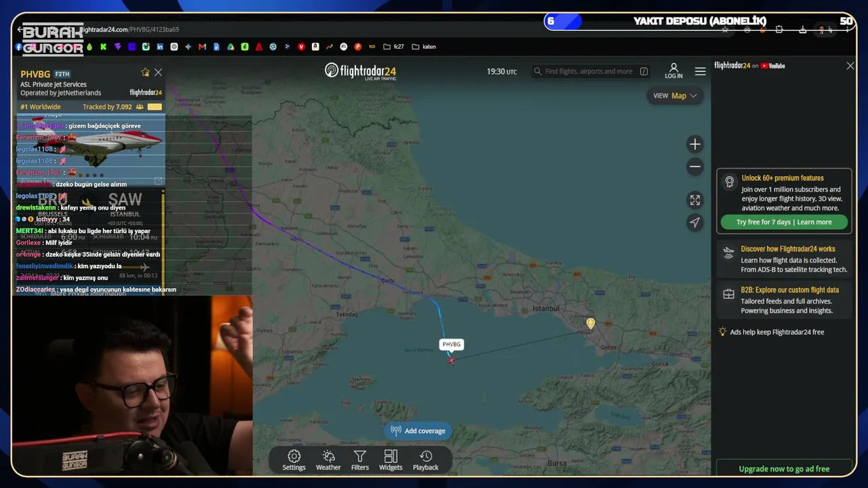Close the Flightradar24 YouTube side panel

tap(850, 66)
